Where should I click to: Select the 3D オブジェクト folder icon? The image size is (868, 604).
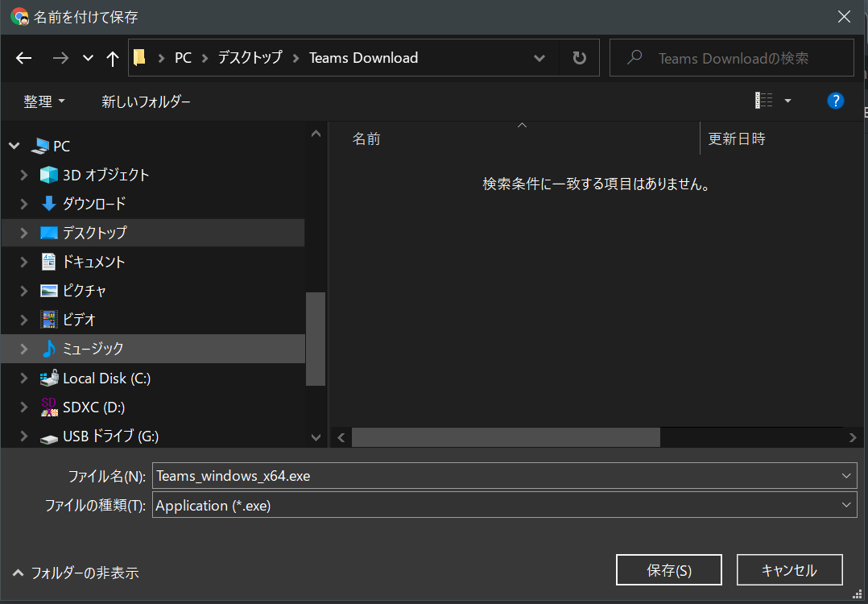click(48, 175)
